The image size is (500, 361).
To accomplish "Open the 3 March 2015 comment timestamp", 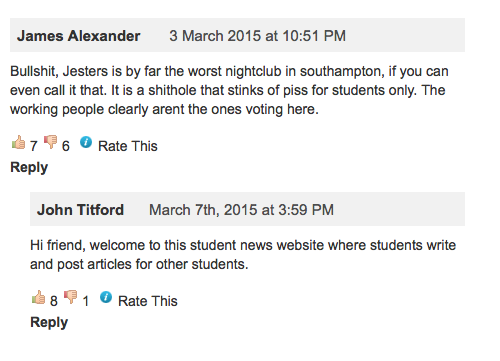I will tap(257, 36).
